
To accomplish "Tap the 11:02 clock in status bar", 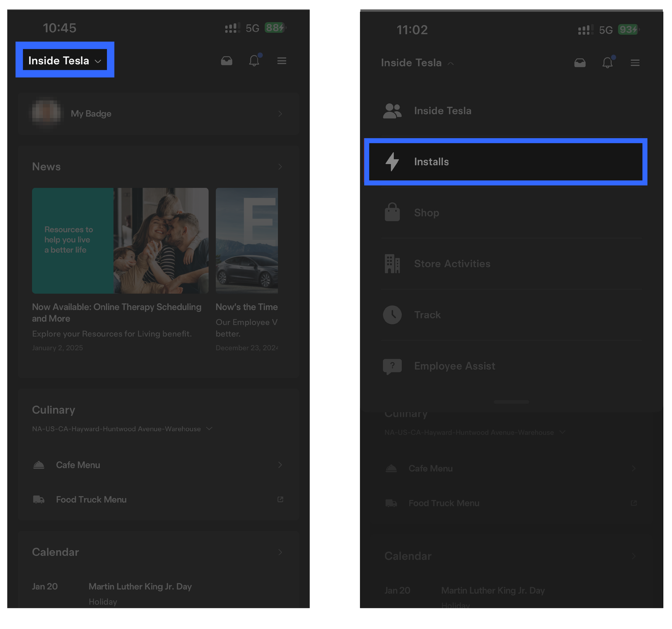I will tap(412, 30).
